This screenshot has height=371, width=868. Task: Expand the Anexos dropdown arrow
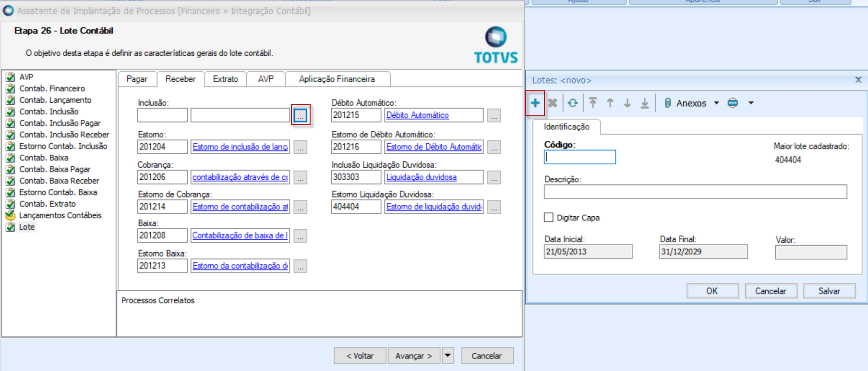coord(717,103)
